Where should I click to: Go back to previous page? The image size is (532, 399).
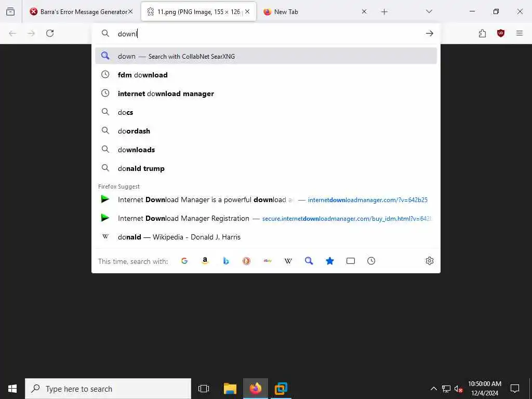pyautogui.click(x=12, y=33)
